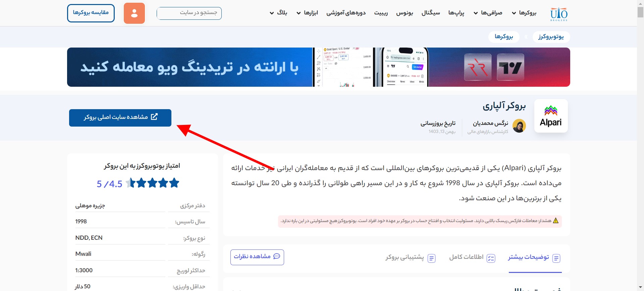Click the Mwali regulation value
Screen dimensions: 644x291
83,254
